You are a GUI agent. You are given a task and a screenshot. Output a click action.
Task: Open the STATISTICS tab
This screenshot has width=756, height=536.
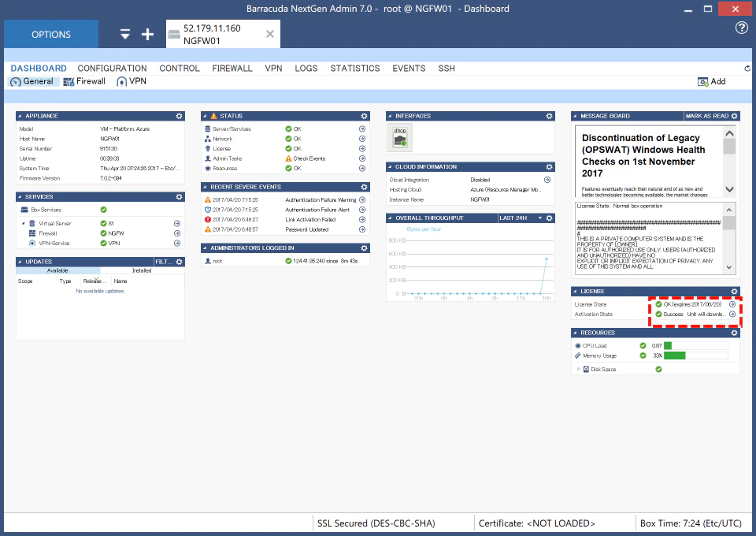(x=355, y=69)
